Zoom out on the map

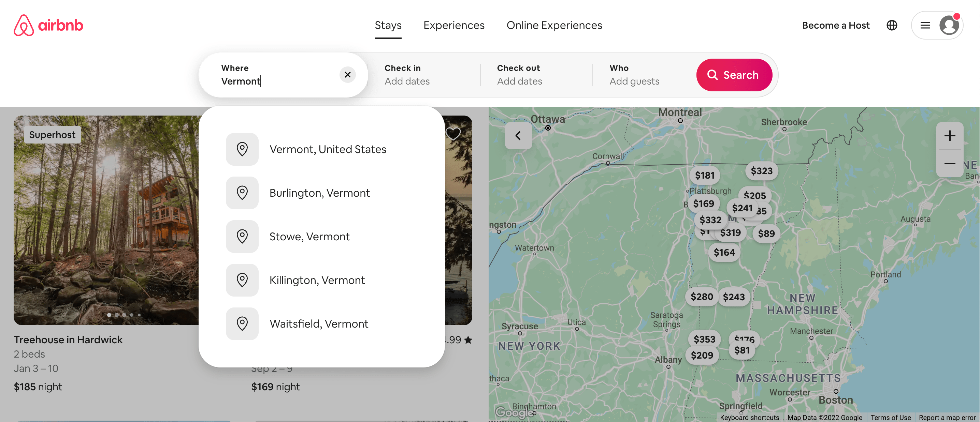tap(949, 164)
